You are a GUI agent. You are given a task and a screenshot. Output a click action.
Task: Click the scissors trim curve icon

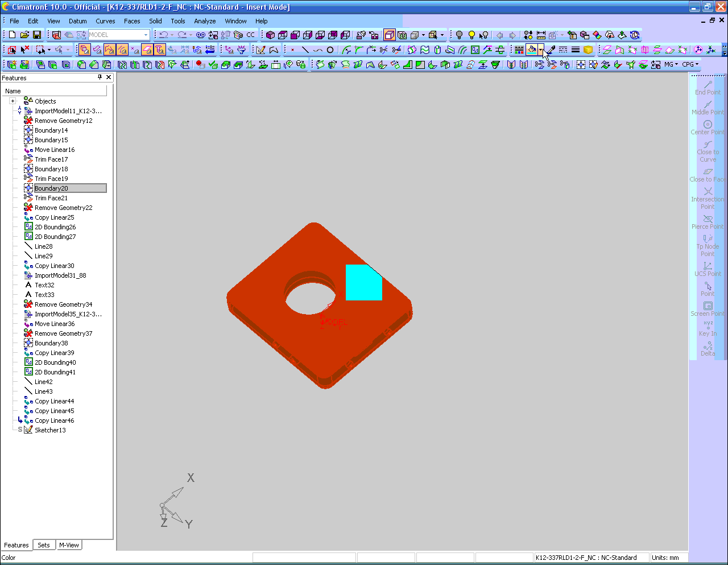pyautogui.click(x=384, y=50)
